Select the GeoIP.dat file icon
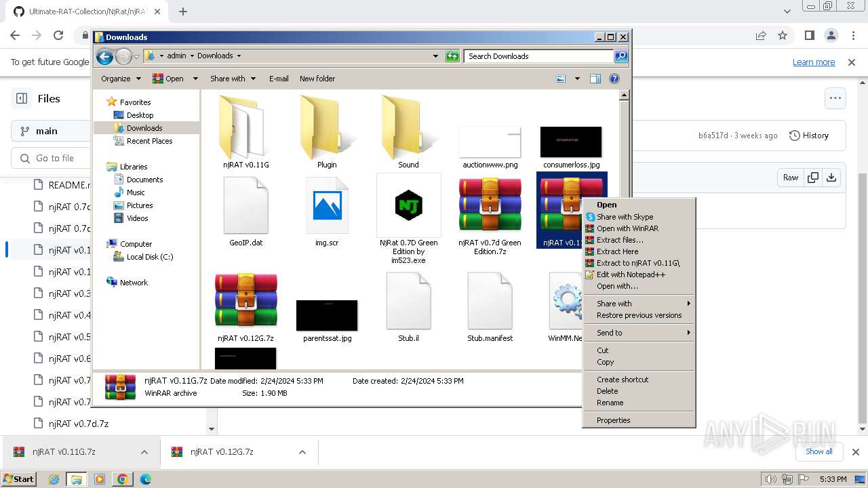868x488 pixels. (x=245, y=205)
